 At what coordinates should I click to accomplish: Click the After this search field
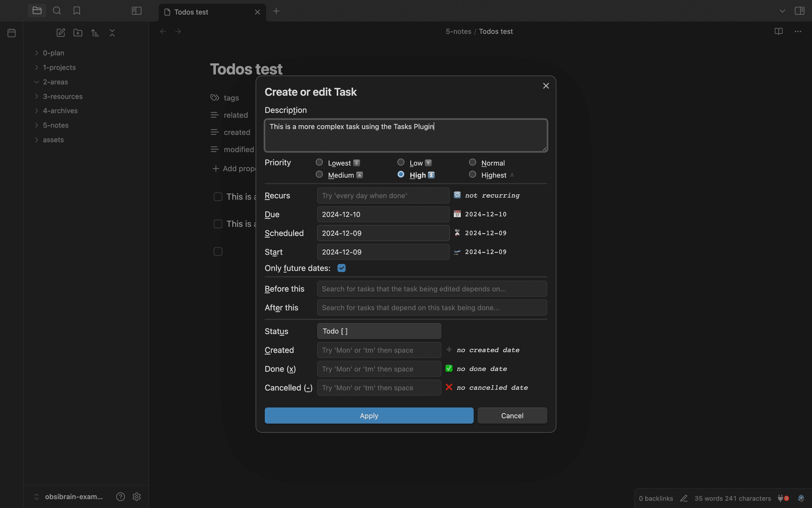432,308
